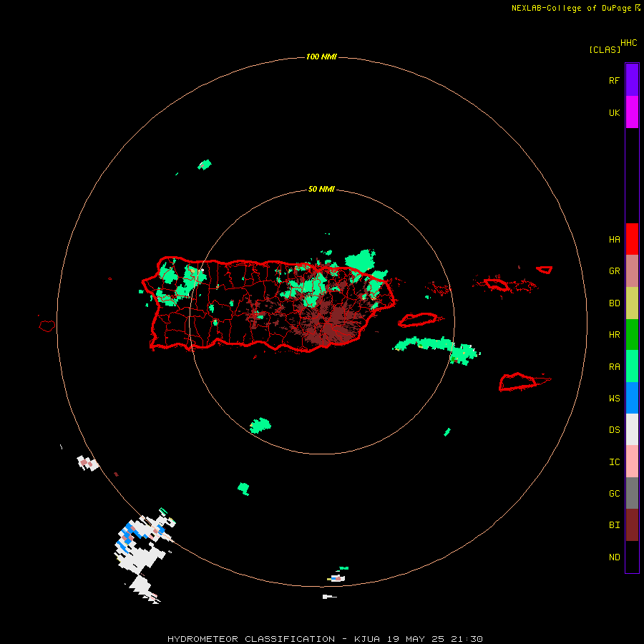Click the "HYDROMETEOR CLASSIFICATION" title text
This screenshot has width=644, height=644.
click(251, 639)
